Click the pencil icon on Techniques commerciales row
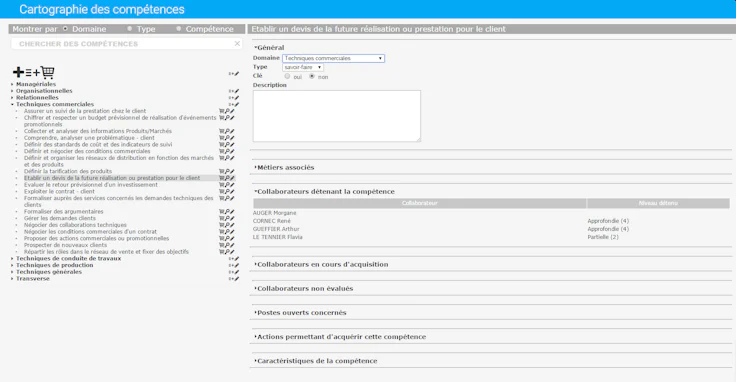This screenshot has height=382, width=736. (x=237, y=105)
